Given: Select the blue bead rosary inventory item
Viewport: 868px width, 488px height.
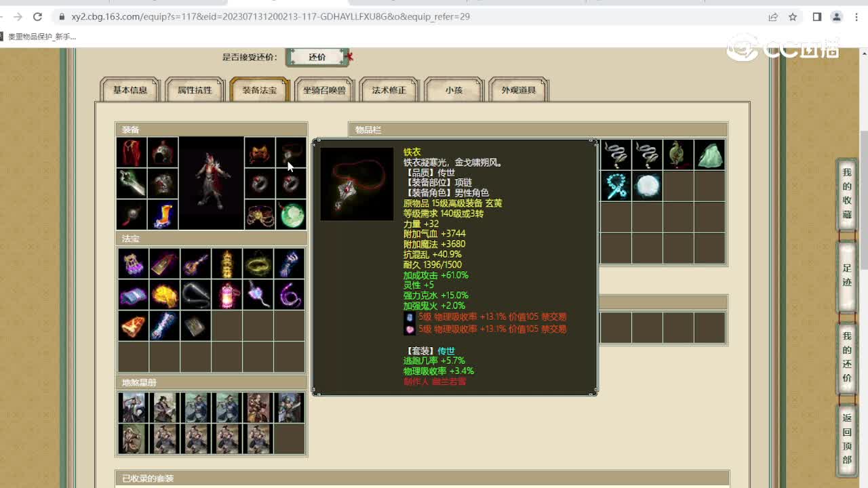Looking at the screenshot, I should (x=616, y=186).
